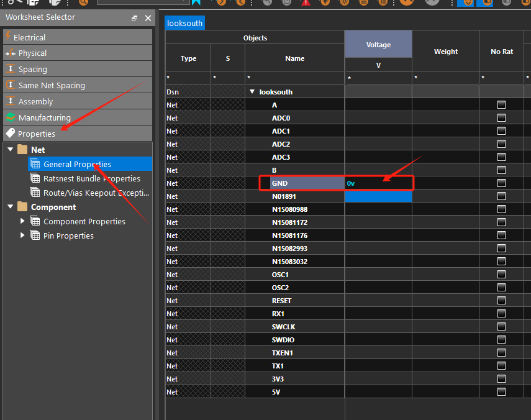Select the SWCLK net name cell
531x420 pixels.
coord(294,327)
